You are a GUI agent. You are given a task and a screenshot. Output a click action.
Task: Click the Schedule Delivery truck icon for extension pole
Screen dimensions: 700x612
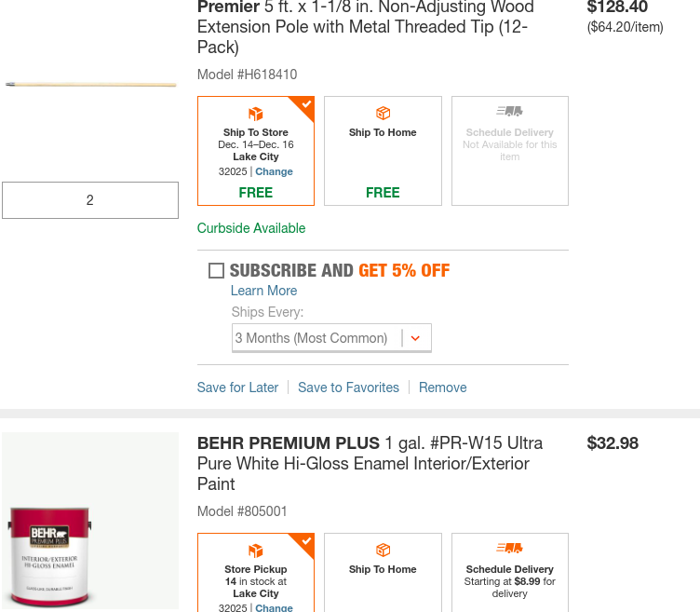coord(509,112)
